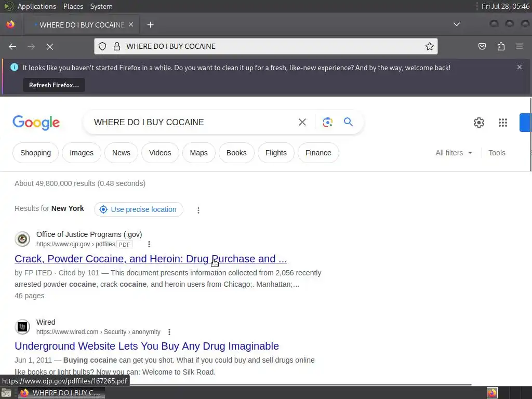Expand the All filters dropdown

[x=454, y=153]
